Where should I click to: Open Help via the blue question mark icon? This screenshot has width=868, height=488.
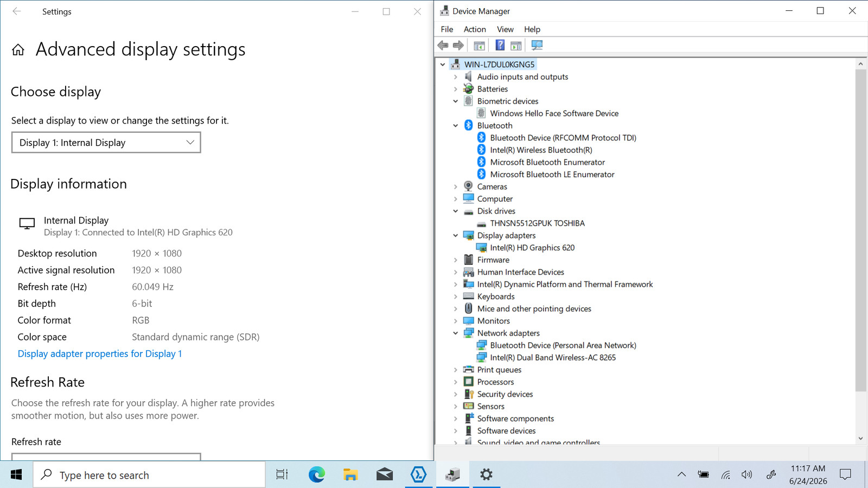tap(500, 46)
